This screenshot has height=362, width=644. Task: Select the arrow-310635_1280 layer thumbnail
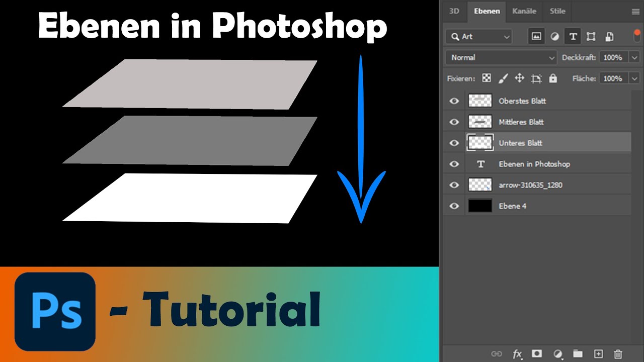[480, 185]
